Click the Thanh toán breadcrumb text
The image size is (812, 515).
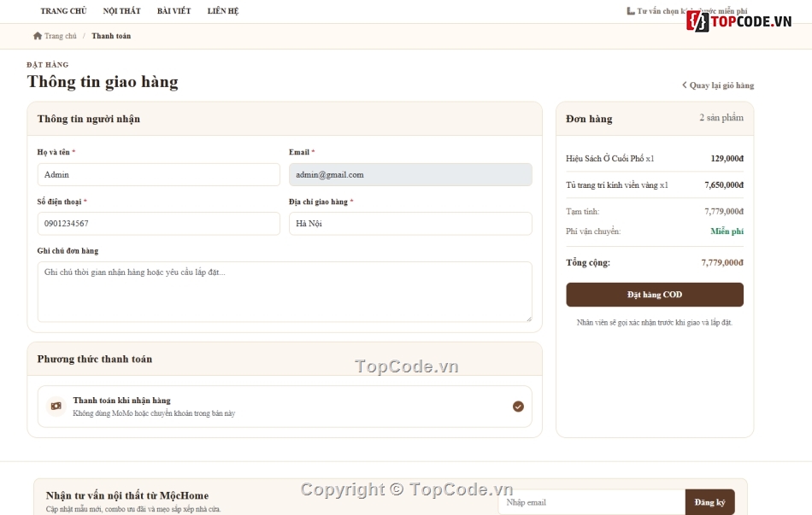pos(111,36)
